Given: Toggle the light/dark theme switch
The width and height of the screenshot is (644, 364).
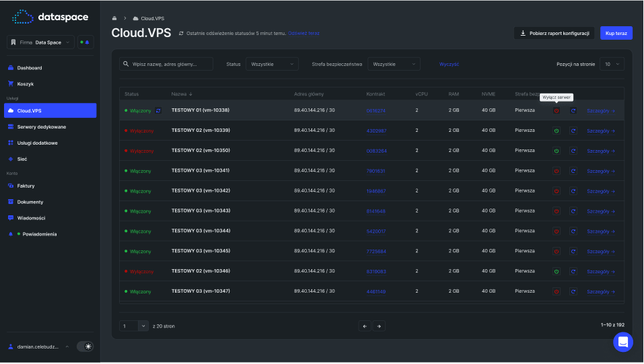Looking at the screenshot, I should pos(85,347).
